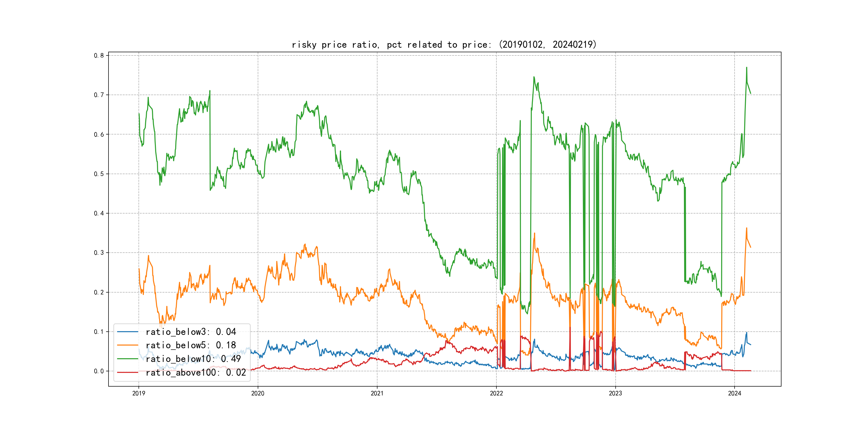Click the 2024 x-axis tick label

pos(735,393)
